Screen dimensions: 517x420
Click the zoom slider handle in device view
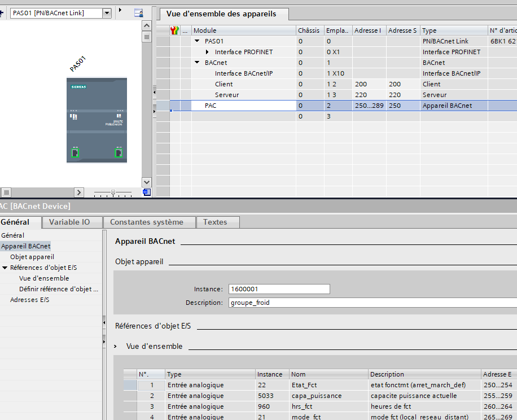coord(113,193)
